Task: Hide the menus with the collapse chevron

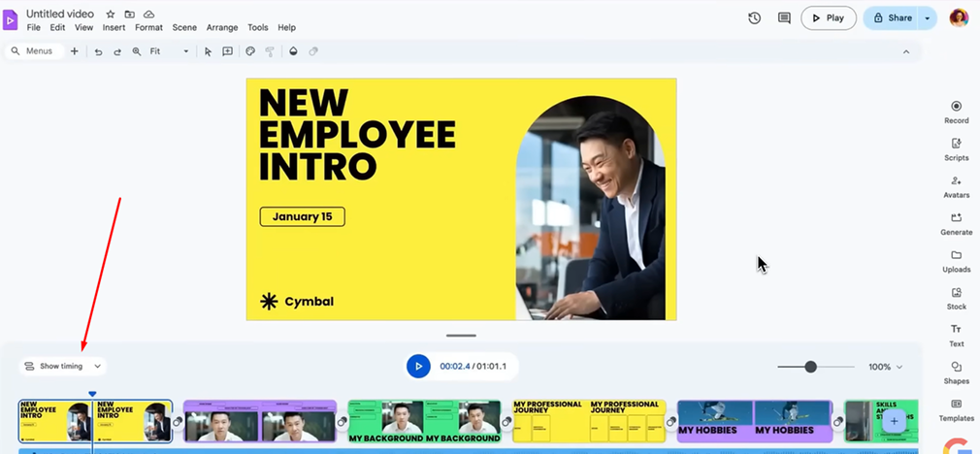Action: coord(906,51)
